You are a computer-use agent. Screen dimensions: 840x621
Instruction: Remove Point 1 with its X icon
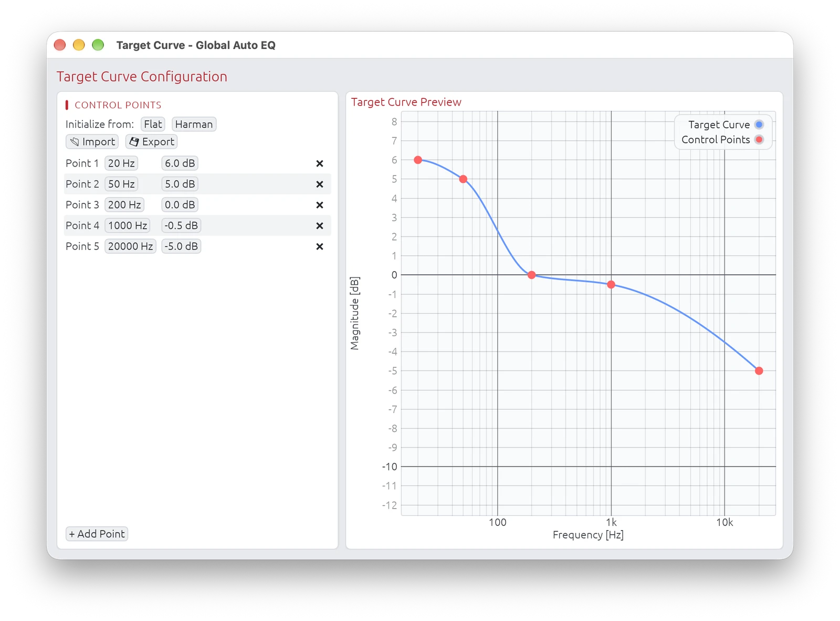pos(319,163)
